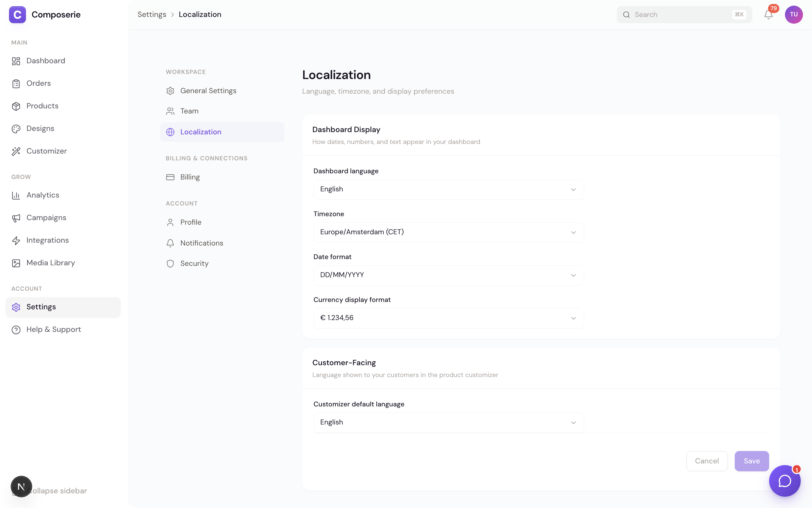
Task: Click Localization in the breadcrumb
Action: coord(200,14)
